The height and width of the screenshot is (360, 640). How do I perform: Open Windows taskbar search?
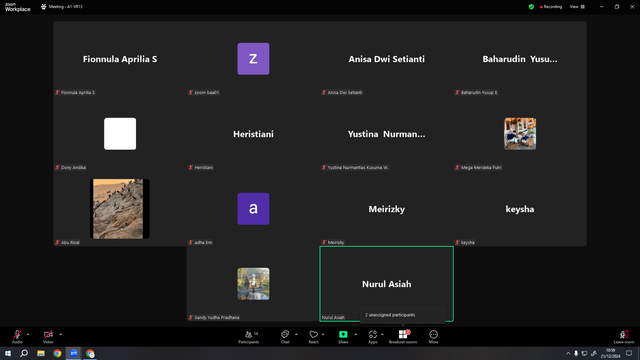(x=24, y=353)
